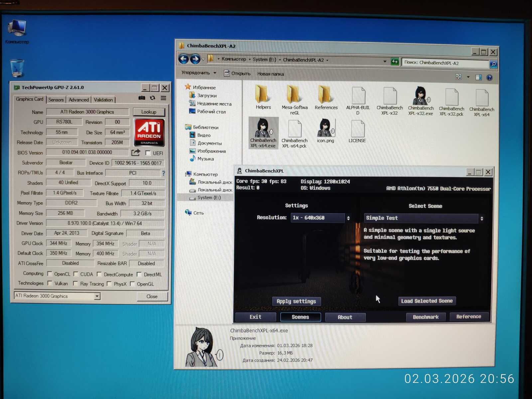The width and height of the screenshot is (532, 399).
Task: Click the Bus Interface question mark
Action: click(x=163, y=173)
